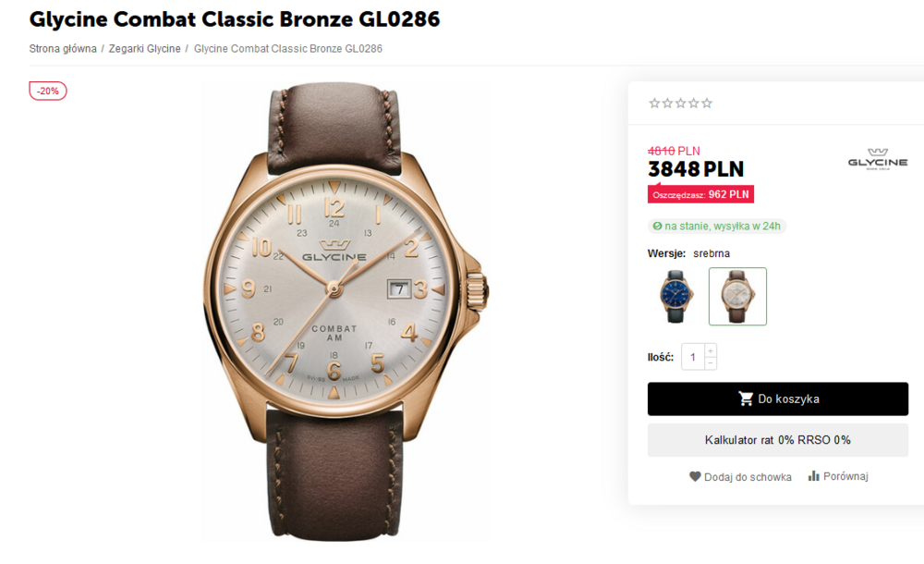Open Zegarki Glycine breadcrumb link
This screenshot has width=924, height=564.
coord(145,49)
